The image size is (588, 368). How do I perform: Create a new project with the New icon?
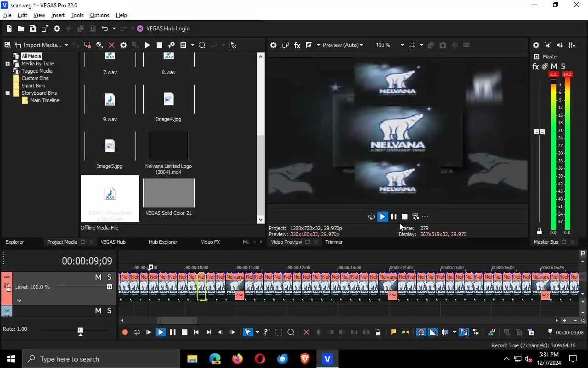point(9,29)
